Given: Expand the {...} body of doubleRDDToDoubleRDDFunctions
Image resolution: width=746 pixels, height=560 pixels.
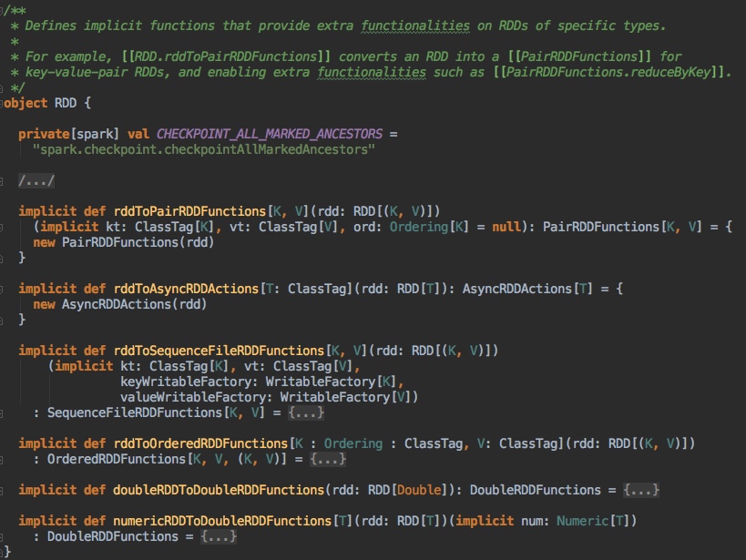Looking at the screenshot, I should 641,490.
